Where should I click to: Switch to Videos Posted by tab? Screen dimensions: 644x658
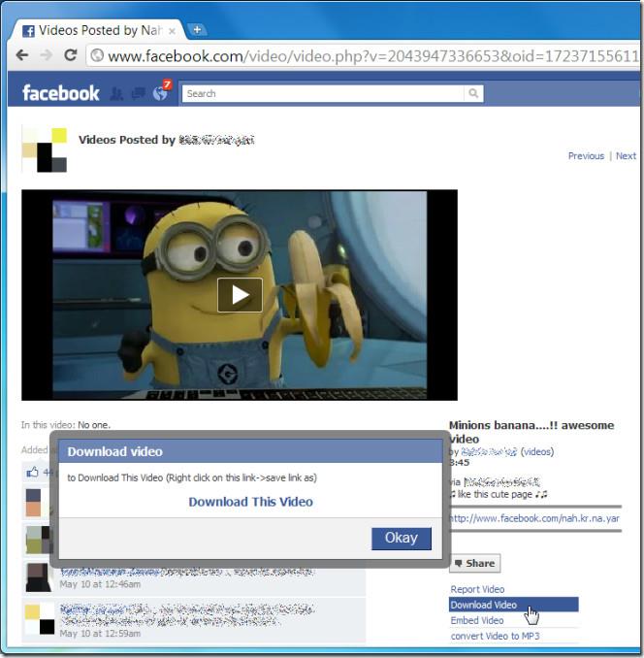(x=97, y=30)
